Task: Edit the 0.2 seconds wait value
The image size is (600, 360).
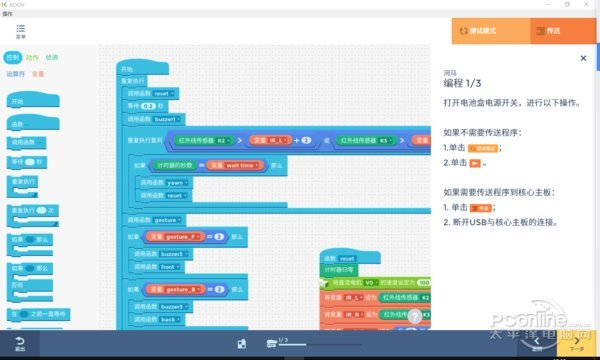Action: (148, 106)
